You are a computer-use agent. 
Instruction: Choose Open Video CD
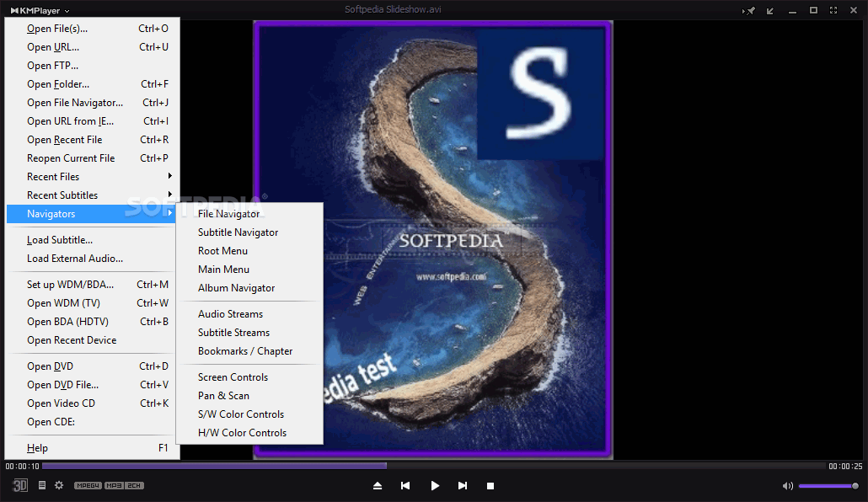point(93,403)
